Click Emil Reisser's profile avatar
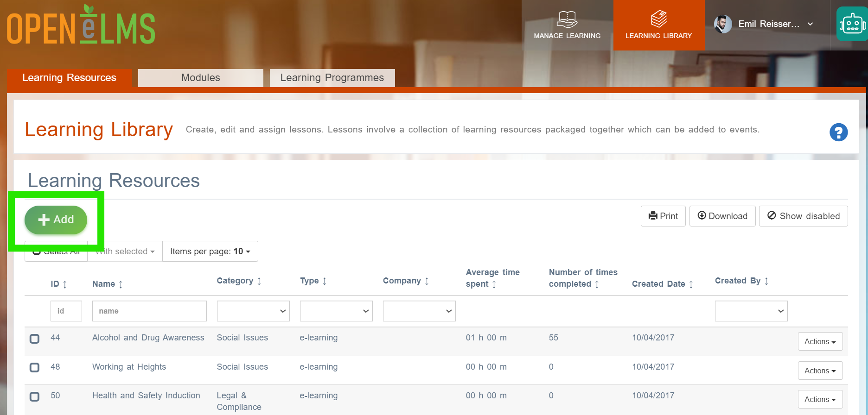Image resolution: width=868 pixels, height=415 pixels. coord(723,24)
